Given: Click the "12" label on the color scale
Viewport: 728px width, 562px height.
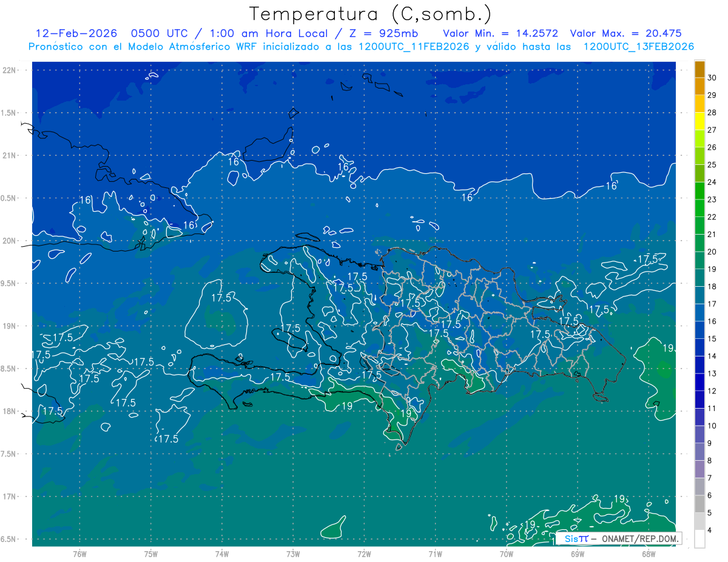Looking at the screenshot, I should coord(712,391).
